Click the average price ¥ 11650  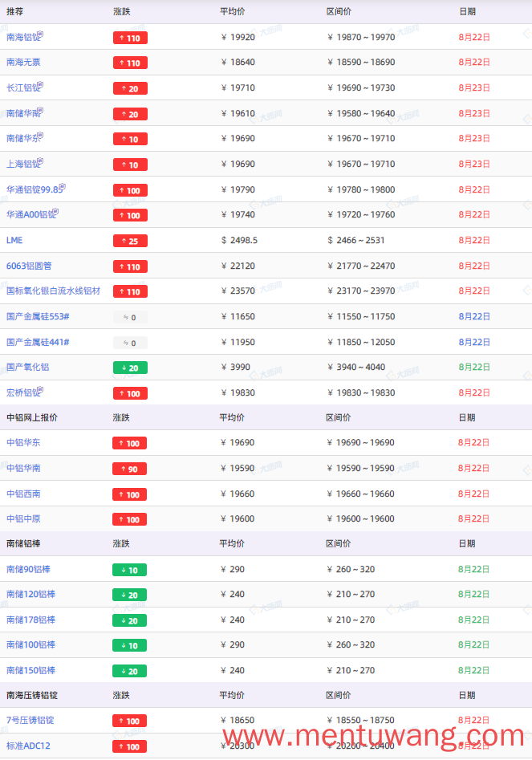[x=238, y=316]
